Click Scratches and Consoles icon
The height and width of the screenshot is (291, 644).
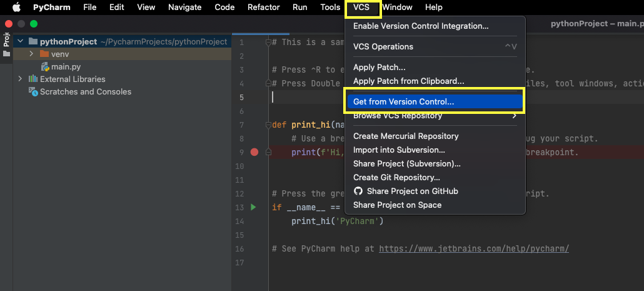(x=33, y=91)
